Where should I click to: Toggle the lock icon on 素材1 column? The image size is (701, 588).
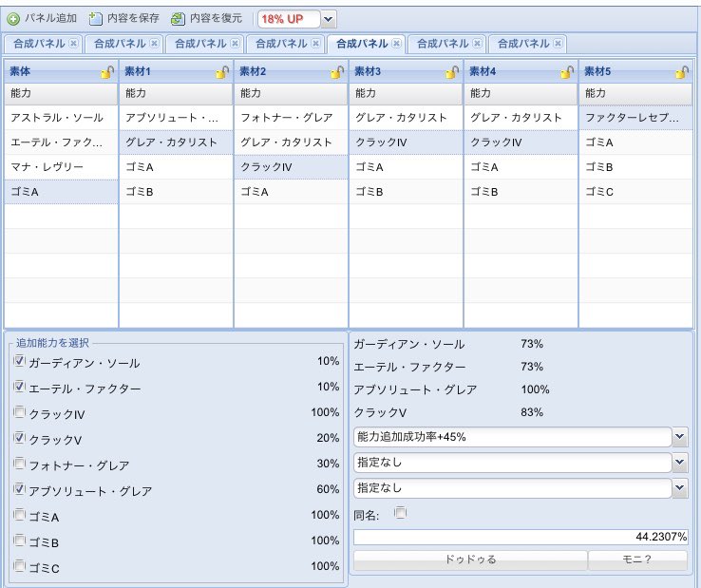tap(222, 71)
